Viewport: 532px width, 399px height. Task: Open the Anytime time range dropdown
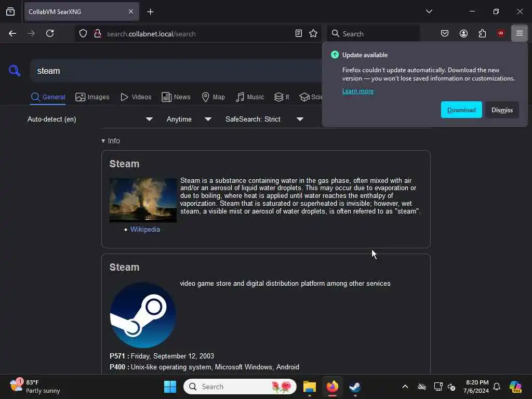coord(189,119)
